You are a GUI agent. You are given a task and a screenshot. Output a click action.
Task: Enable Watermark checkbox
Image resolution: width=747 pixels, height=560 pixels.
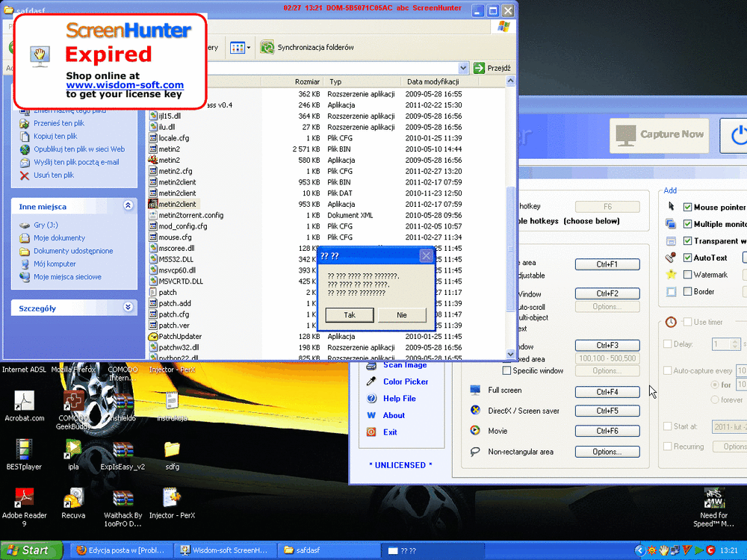687,275
